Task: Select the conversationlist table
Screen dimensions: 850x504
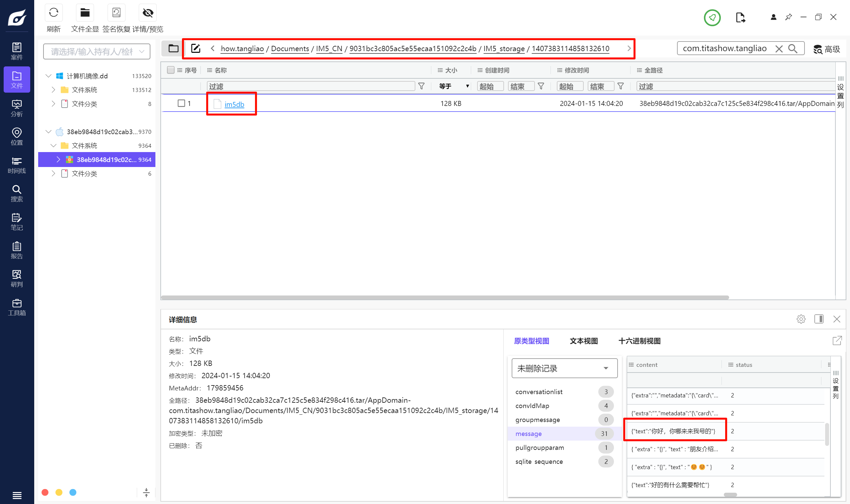Action: [564, 391]
